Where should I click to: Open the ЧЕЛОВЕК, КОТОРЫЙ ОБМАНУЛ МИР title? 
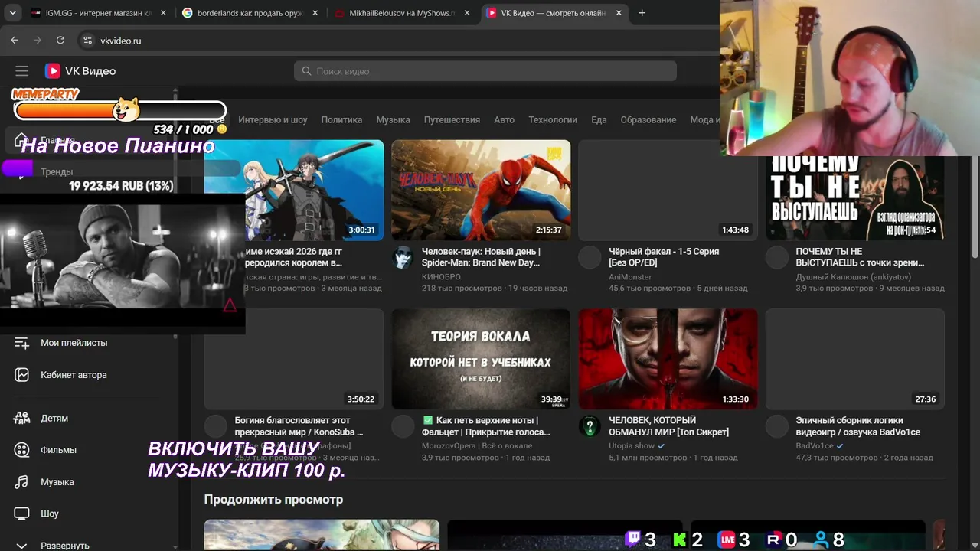click(x=668, y=426)
